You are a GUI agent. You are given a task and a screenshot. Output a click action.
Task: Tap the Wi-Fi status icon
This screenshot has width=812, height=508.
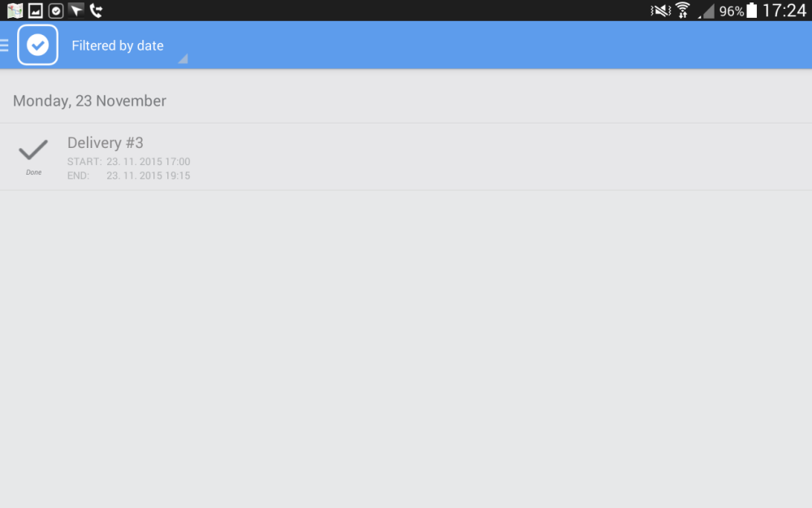click(683, 11)
